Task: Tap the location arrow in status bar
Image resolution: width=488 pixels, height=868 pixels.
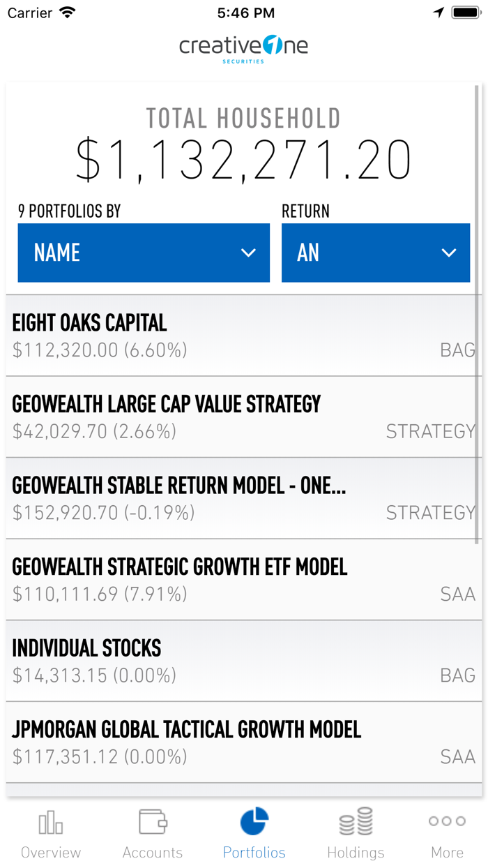Action: [x=439, y=11]
